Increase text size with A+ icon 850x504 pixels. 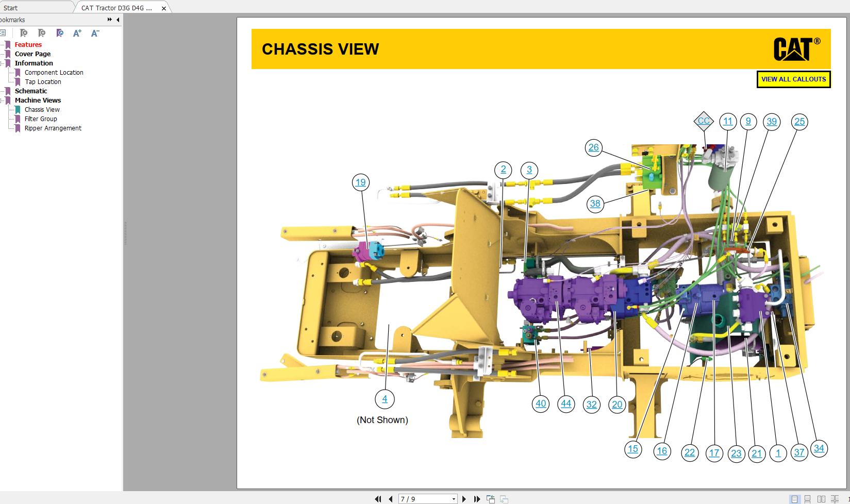click(x=77, y=33)
